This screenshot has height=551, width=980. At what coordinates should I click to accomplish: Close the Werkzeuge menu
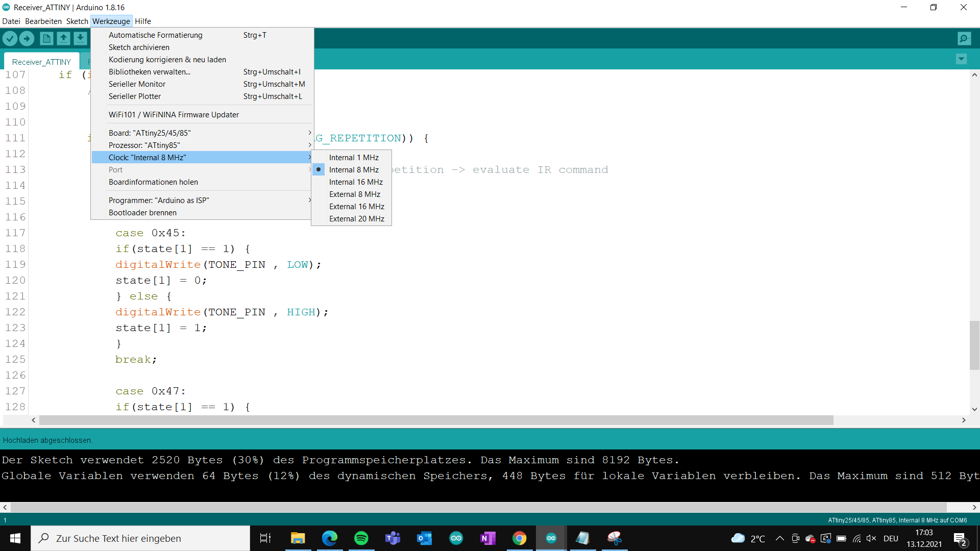[x=111, y=21]
